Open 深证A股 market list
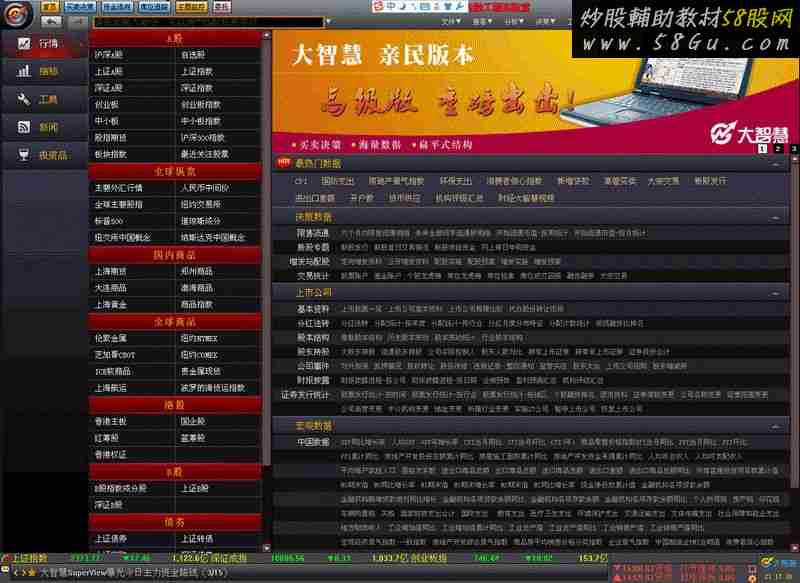Viewport: 800px width, 583px height. click(x=109, y=88)
